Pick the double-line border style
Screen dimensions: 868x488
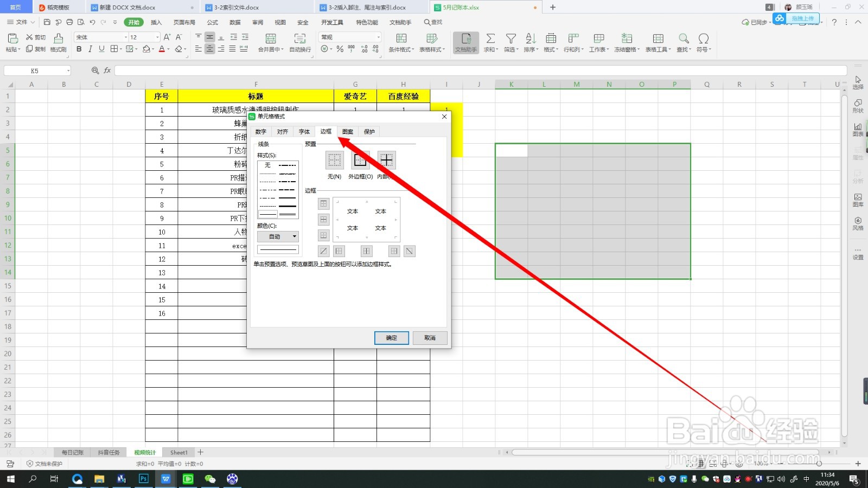(288, 214)
